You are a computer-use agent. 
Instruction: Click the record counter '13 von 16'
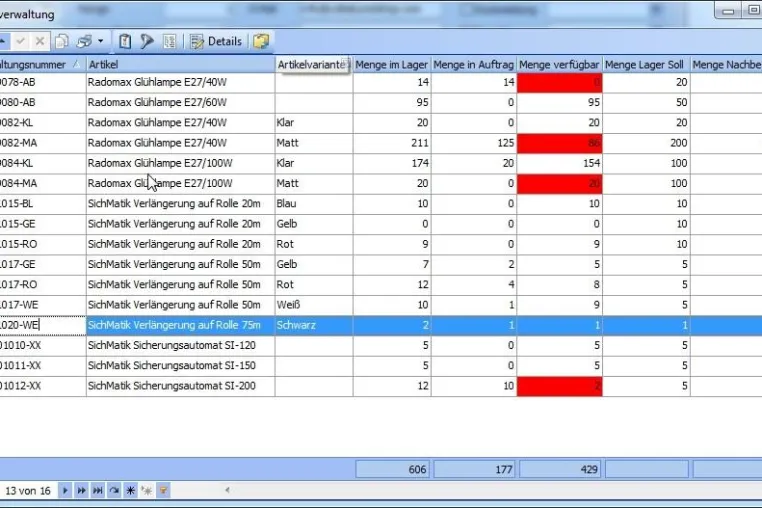point(28,490)
